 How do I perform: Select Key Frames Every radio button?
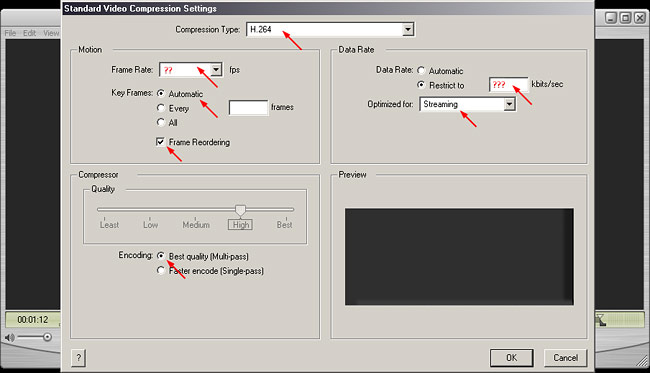tap(161, 108)
